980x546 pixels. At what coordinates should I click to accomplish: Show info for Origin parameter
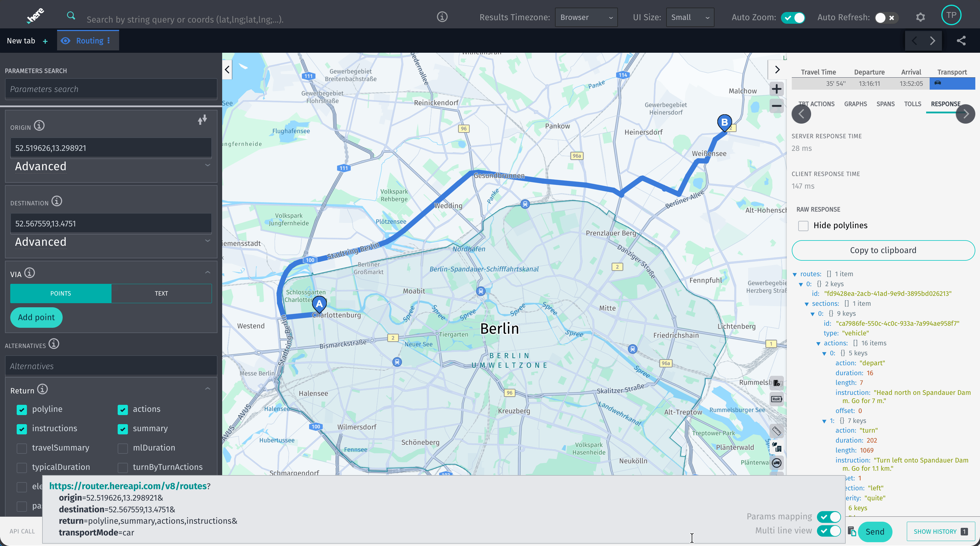(39, 126)
